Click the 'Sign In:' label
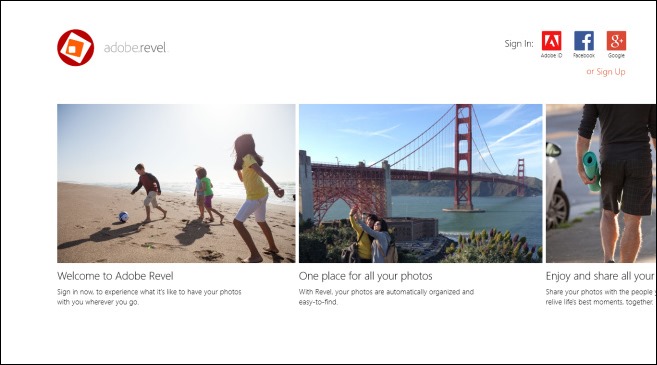Image resolution: width=657 pixels, height=365 pixels. (x=519, y=44)
